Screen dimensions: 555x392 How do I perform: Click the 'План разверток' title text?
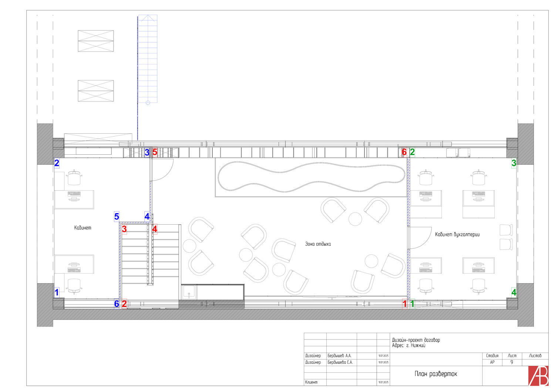[x=435, y=374]
